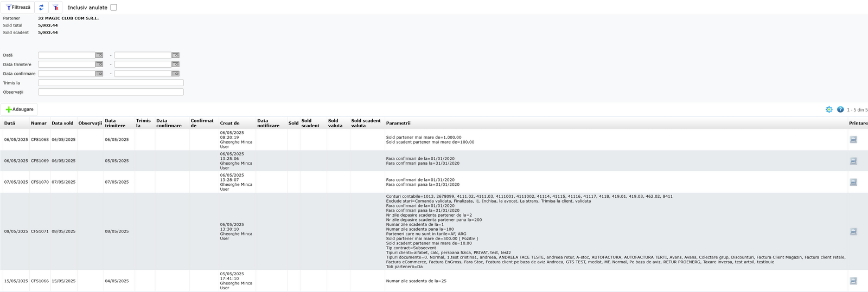Viewport: 868px width, 292px height.
Task: Open calendar picker for Data trimitere end field
Action: (175, 64)
